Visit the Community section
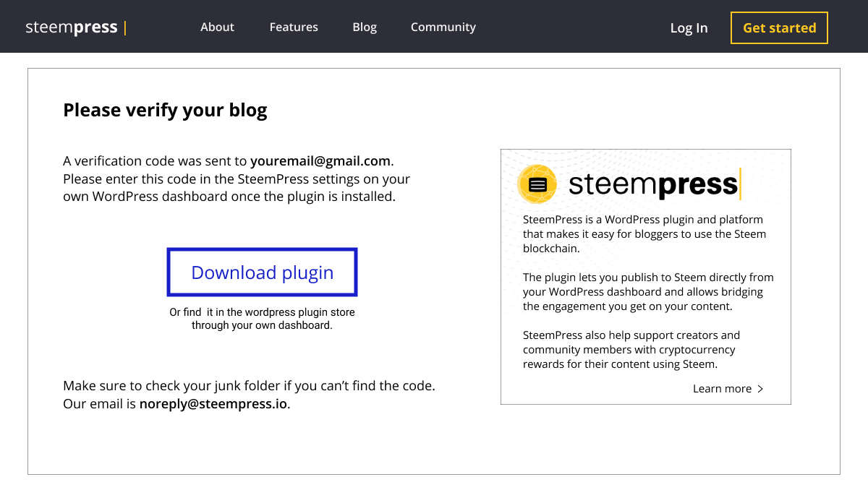This screenshot has height=490, width=868. pyautogui.click(x=443, y=27)
